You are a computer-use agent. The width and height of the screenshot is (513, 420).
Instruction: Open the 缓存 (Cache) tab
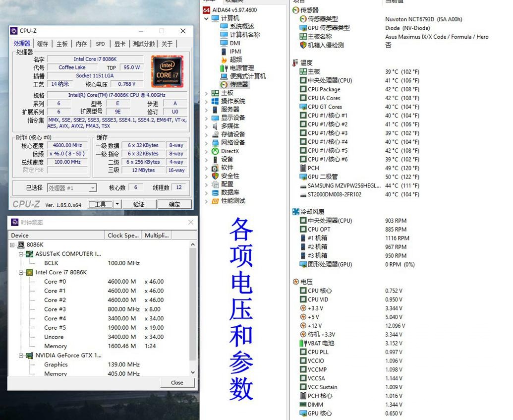click(42, 44)
